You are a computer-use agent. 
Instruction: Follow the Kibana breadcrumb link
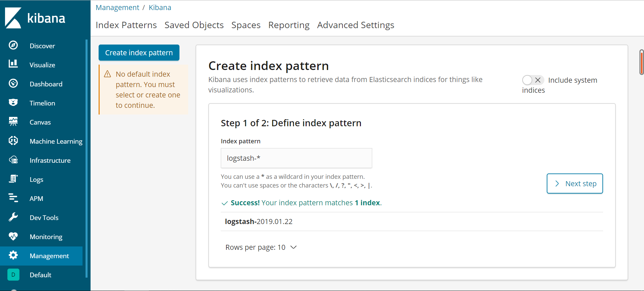point(160,7)
